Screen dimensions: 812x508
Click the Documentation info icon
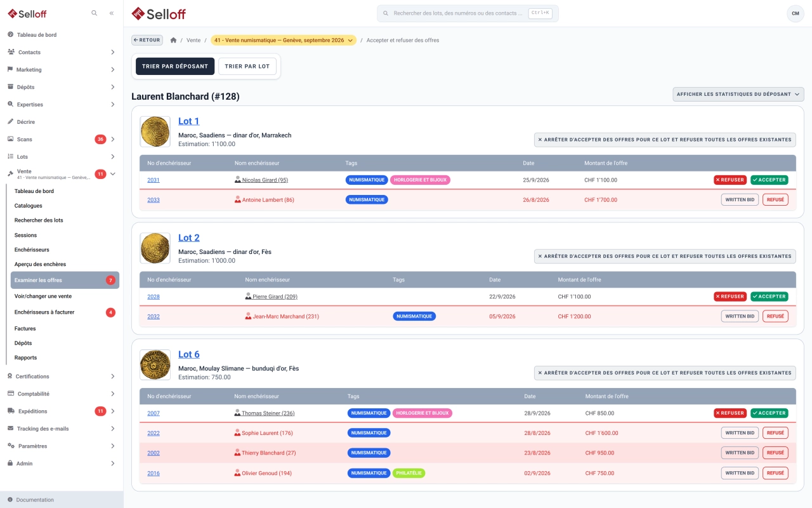click(x=10, y=500)
